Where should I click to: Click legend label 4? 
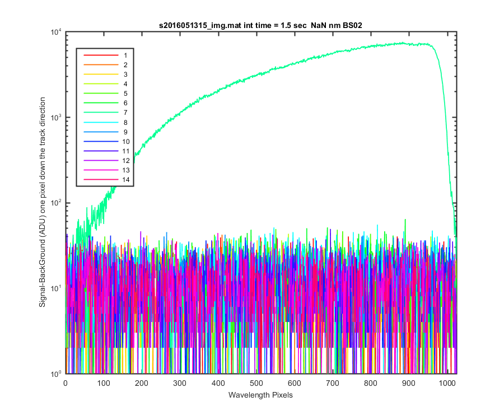[x=125, y=84]
